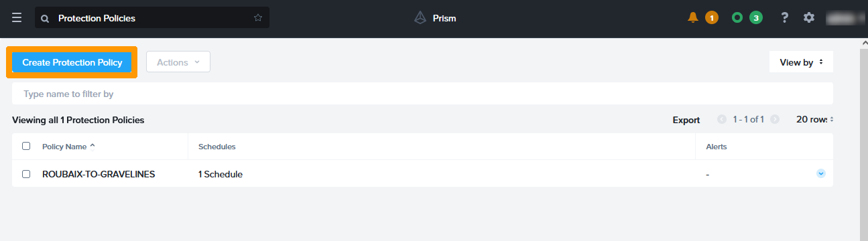Click the search magnifier icon

coord(45,19)
